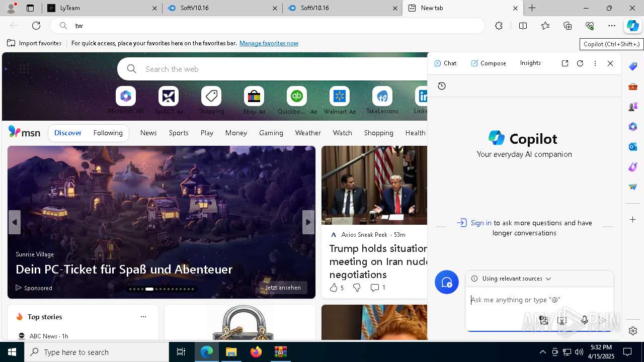This screenshot has width=644, height=362.
Task: Add an image to the Copilot prompt
Action: [543, 320]
